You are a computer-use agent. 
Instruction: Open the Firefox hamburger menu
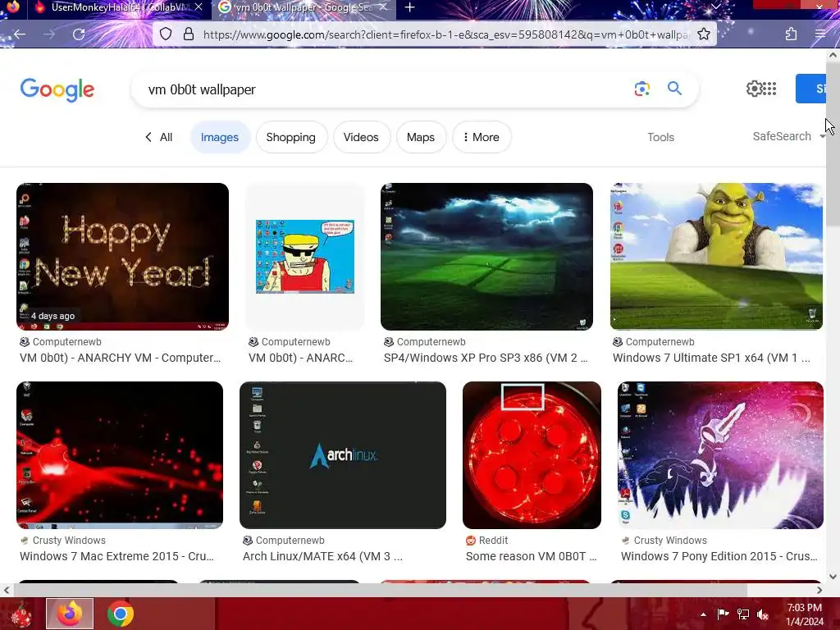pos(820,34)
